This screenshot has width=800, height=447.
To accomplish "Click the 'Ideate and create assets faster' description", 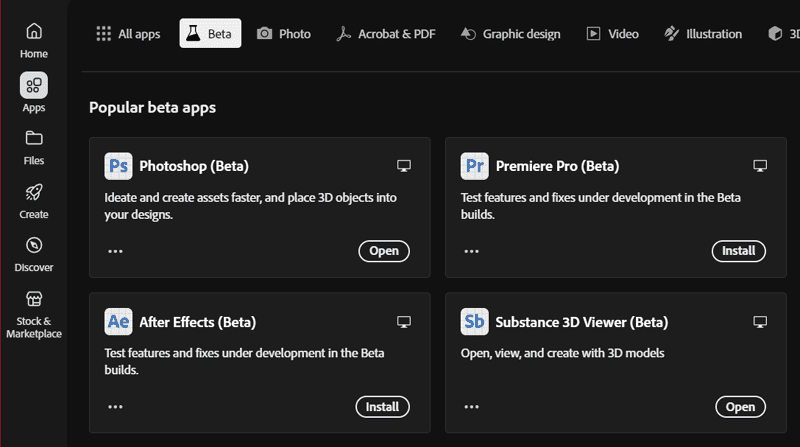I will click(251, 206).
